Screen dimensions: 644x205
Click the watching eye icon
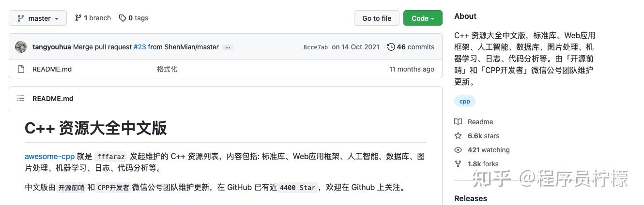click(458, 150)
